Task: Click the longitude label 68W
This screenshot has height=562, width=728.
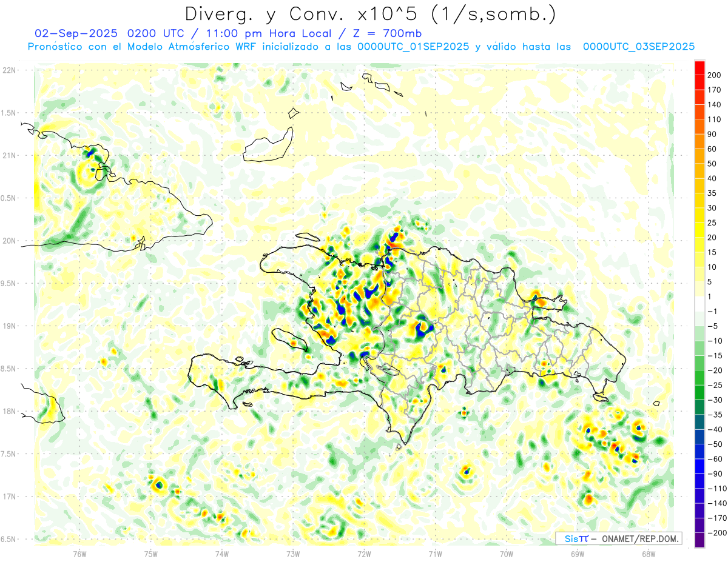Action: point(649,554)
